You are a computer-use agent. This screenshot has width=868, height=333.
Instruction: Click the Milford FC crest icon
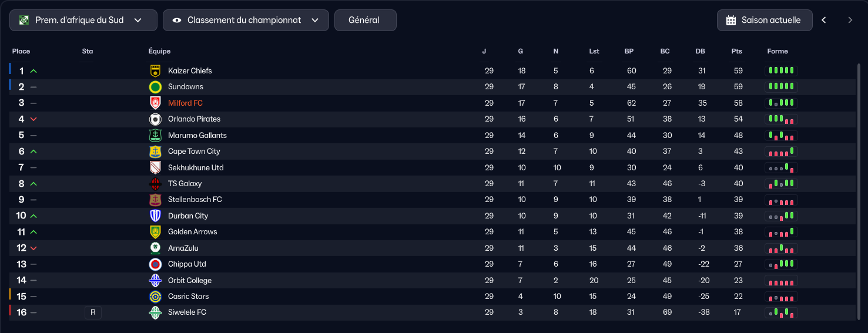click(155, 103)
